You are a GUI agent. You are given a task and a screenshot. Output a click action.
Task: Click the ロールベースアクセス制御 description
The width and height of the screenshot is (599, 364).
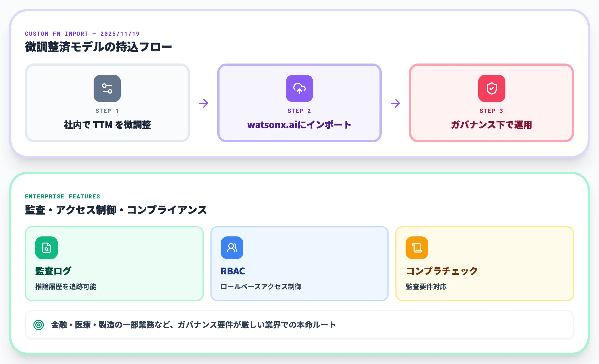click(261, 287)
